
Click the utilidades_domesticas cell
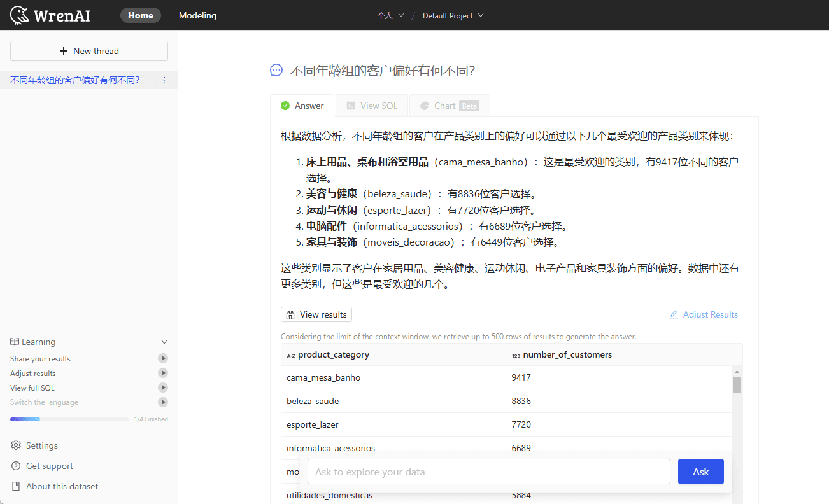pos(329,495)
